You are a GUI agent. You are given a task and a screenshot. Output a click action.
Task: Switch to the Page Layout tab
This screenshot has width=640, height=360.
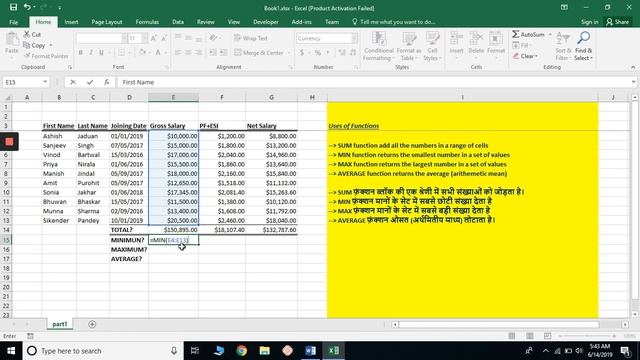click(107, 22)
